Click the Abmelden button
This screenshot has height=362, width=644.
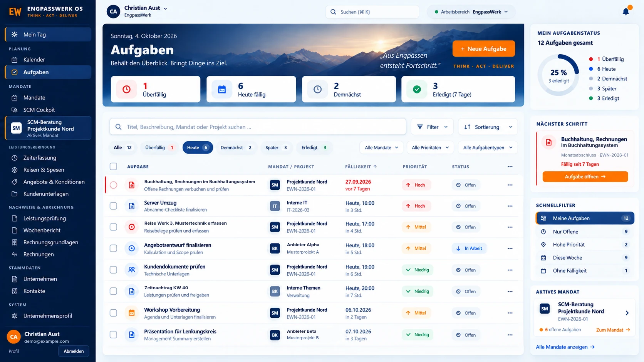(74, 351)
